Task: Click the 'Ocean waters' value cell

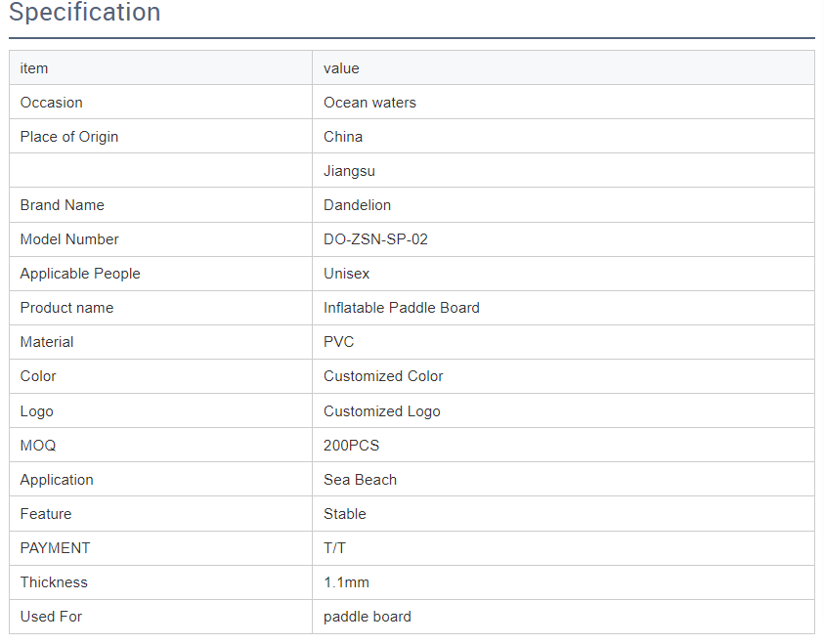Action: point(369,103)
